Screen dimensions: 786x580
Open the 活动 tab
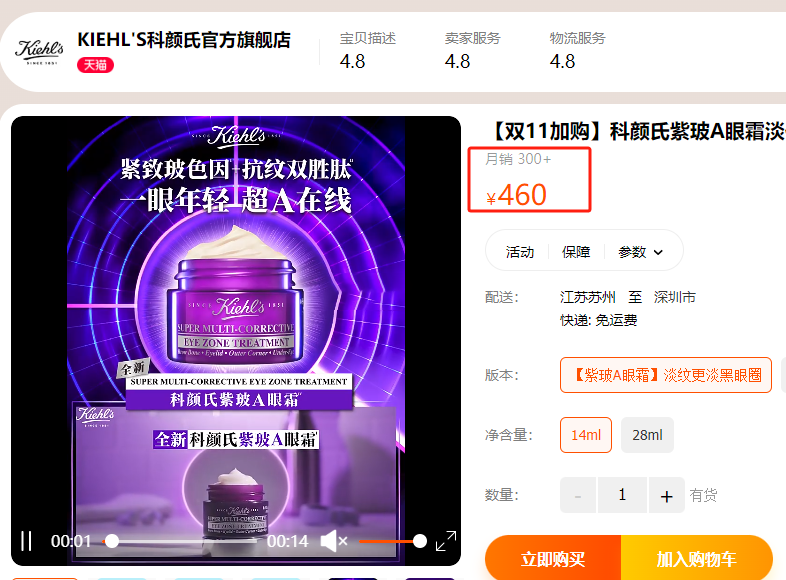tap(520, 252)
